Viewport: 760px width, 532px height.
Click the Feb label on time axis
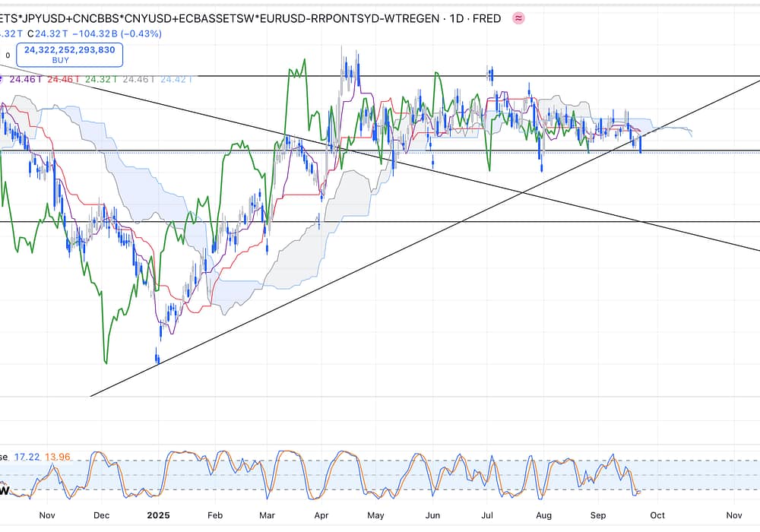pos(214,515)
